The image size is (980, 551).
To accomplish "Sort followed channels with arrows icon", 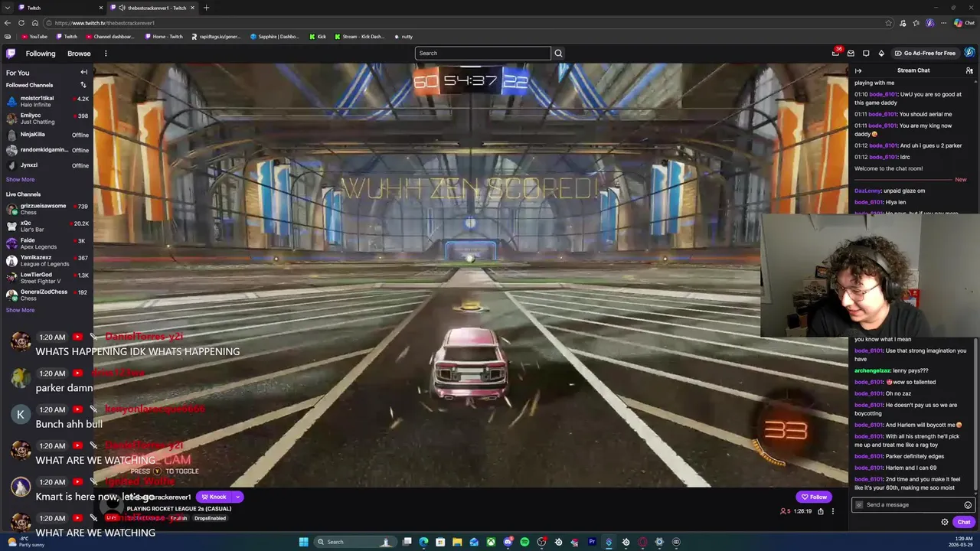I will [x=83, y=85].
